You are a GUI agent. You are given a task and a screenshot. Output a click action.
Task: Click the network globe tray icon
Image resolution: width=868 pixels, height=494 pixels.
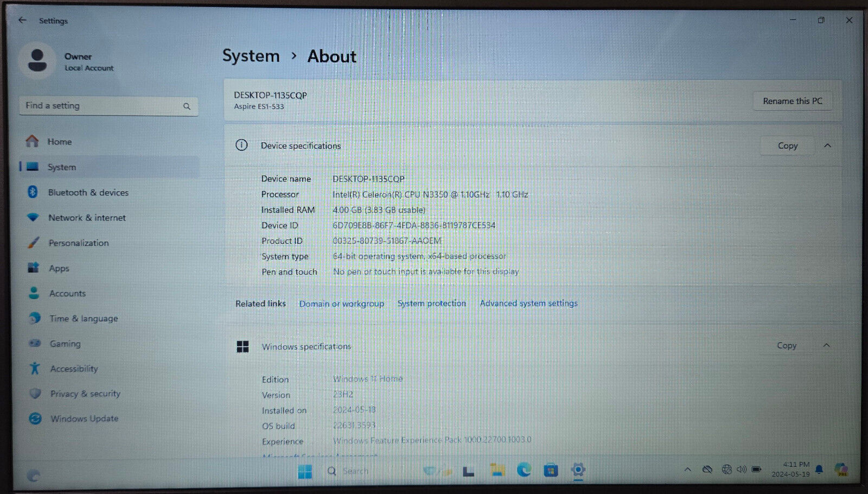(727, 470)
